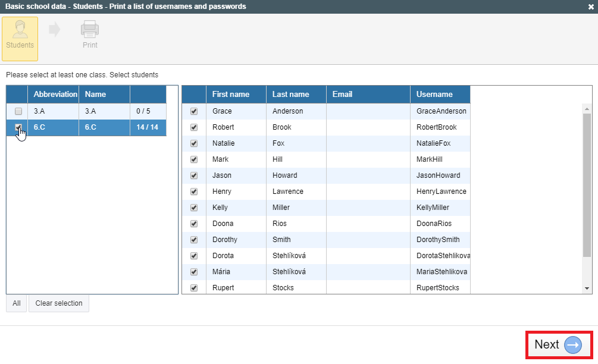The width and height of the screenshot is (598, 364).
Task: Uncheck Henry Lawrence's checkbox
Action: pyautogui.click(x=194, y=192)
